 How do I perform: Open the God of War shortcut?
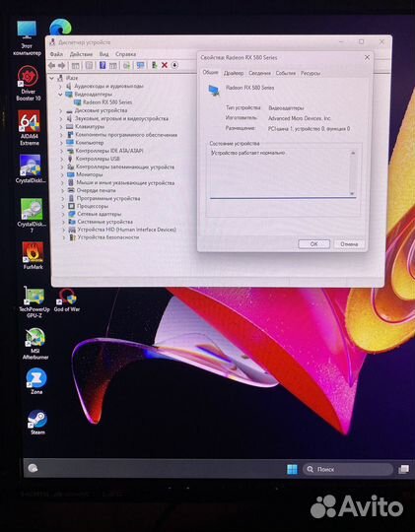tap(67, 299)
